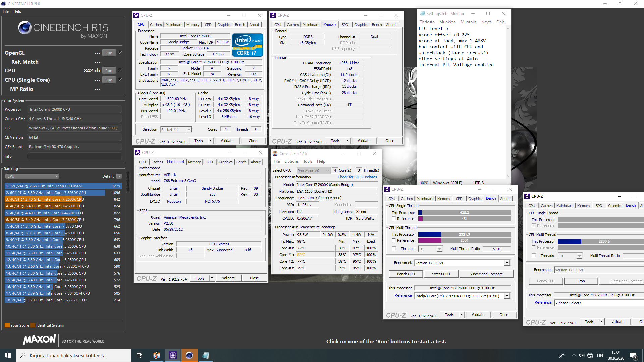
Task: Click the Windows taskbar search box
Action: [74, 355]
